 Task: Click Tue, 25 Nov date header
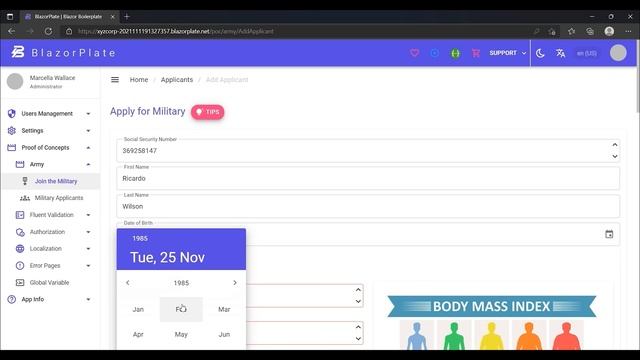(x=167, y=257)
